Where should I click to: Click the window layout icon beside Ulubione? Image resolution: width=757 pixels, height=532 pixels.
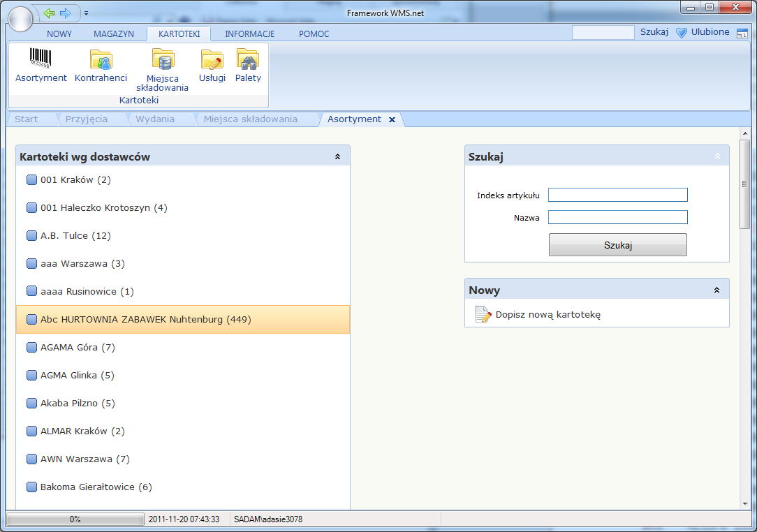(742, 34)
